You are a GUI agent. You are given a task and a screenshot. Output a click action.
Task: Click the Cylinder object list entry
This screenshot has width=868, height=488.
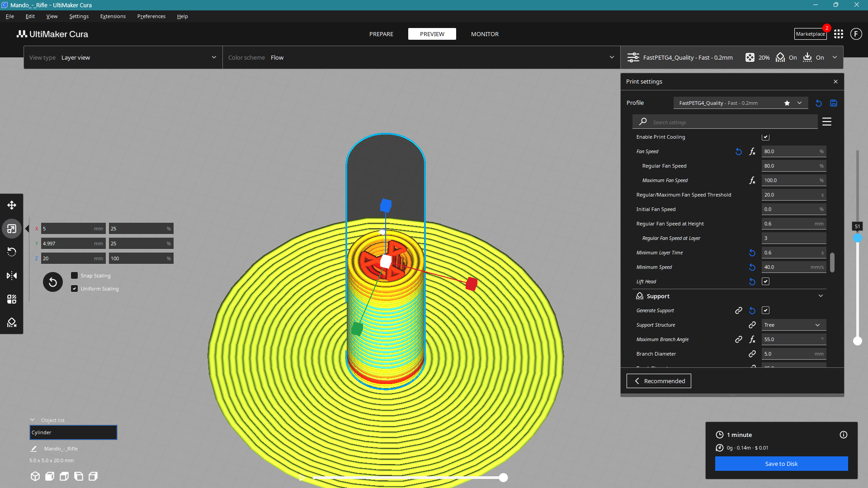(x=73, y=432)
